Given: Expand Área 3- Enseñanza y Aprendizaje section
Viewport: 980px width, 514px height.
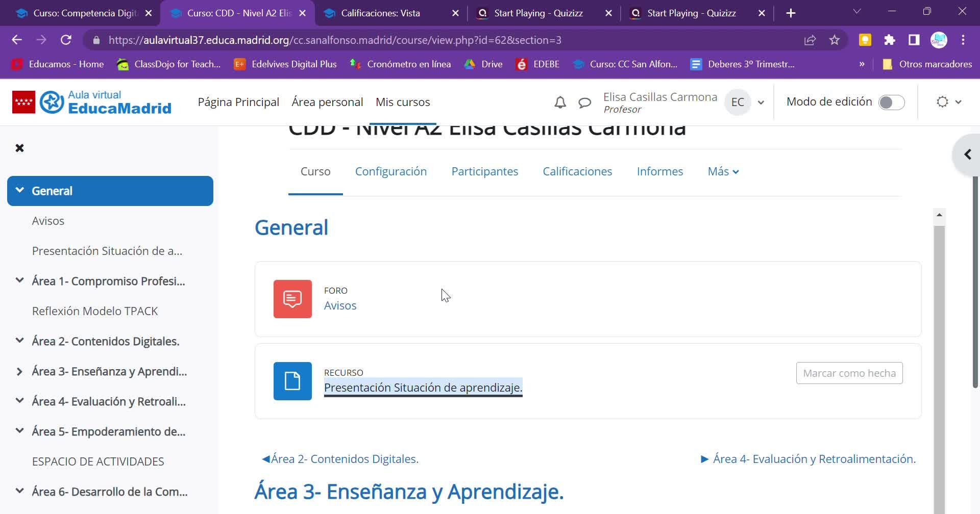Looking at the screenshot, I should (x=19, y=371).
